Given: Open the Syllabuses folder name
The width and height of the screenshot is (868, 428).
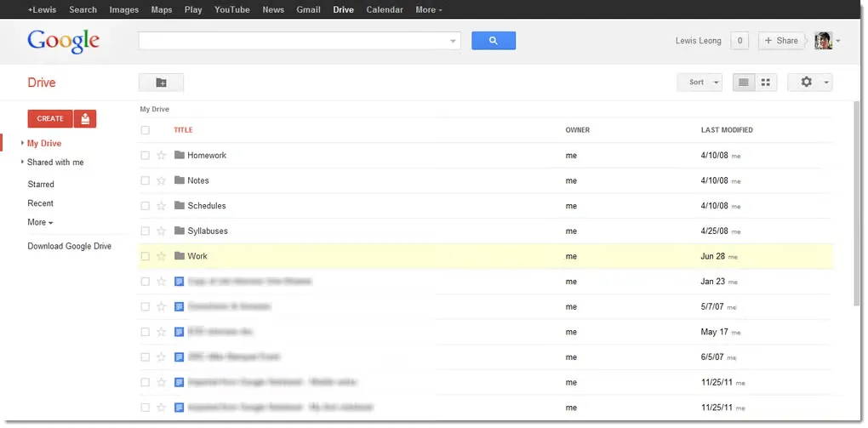Looking at the screenshot, I should 208,231.
